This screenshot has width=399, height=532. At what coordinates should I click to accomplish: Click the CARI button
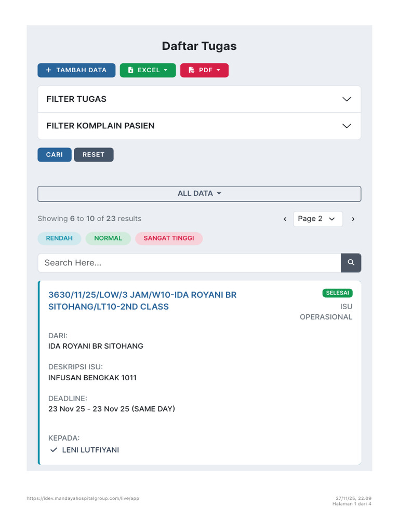click(55, 155)
